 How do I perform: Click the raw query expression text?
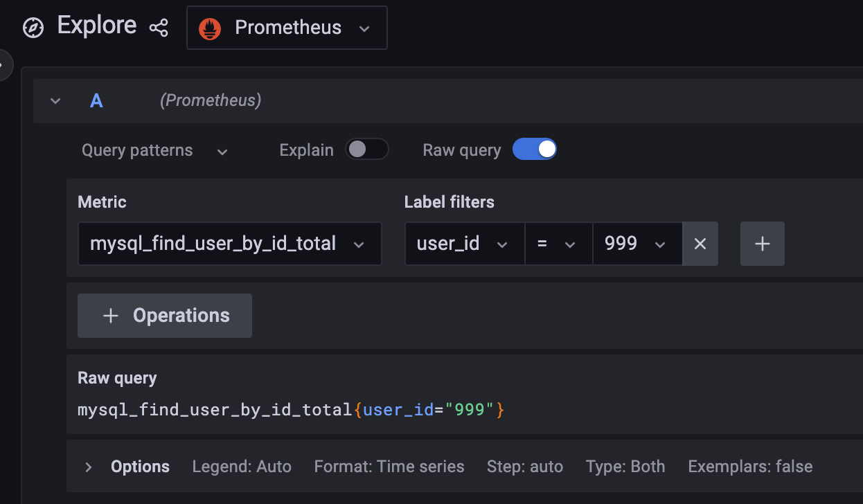tap(291, 410)
